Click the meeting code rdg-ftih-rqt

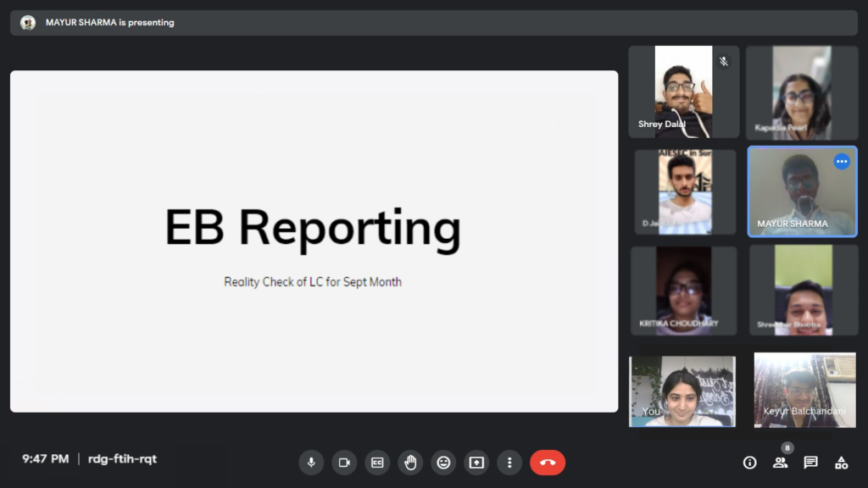pos(122,459)
